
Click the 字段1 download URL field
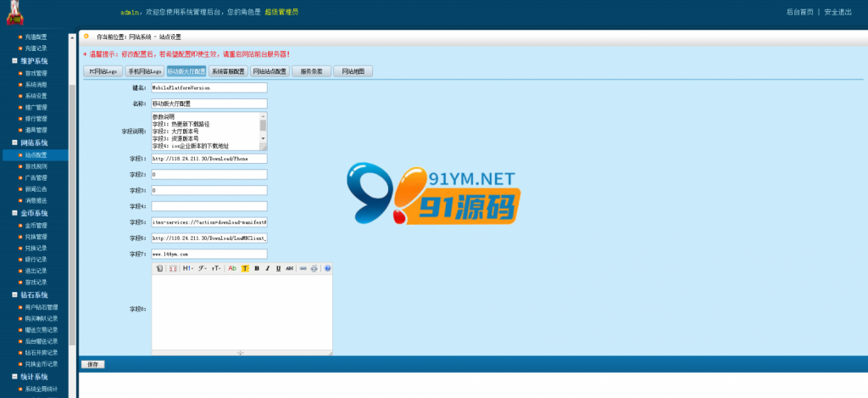(209, 159)
